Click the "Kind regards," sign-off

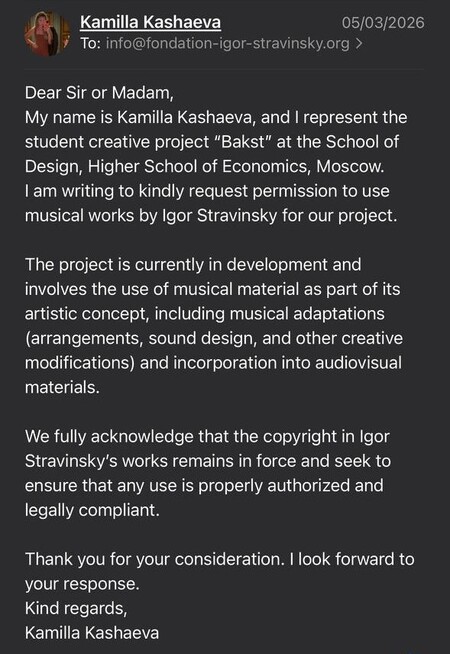(x=76, y=608)
